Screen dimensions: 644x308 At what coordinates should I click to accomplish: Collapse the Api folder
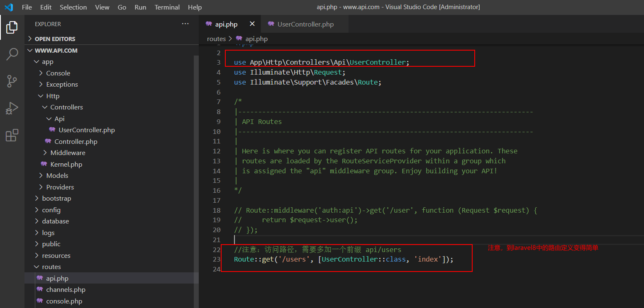tap(49, 119)
